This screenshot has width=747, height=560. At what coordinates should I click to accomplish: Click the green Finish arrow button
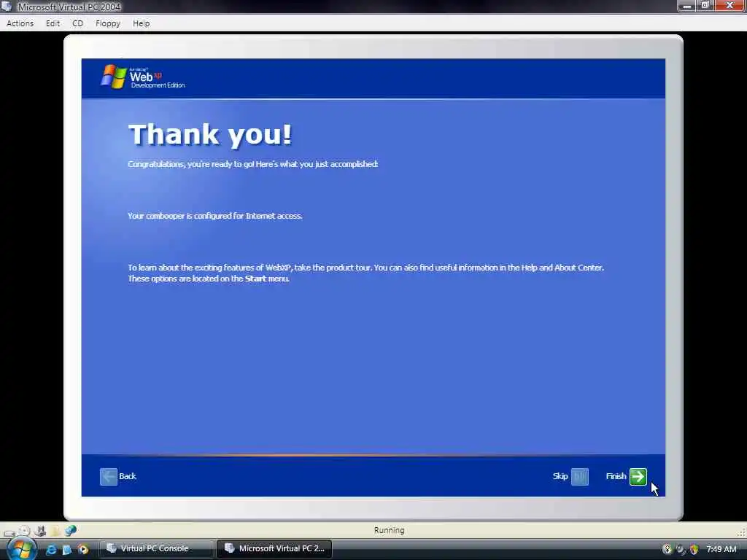pos(638,476)
